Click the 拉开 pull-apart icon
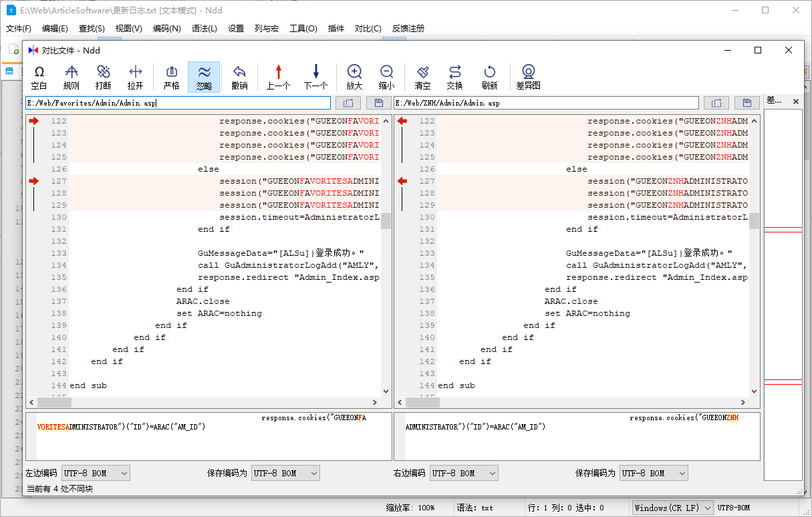 (136, 77)
